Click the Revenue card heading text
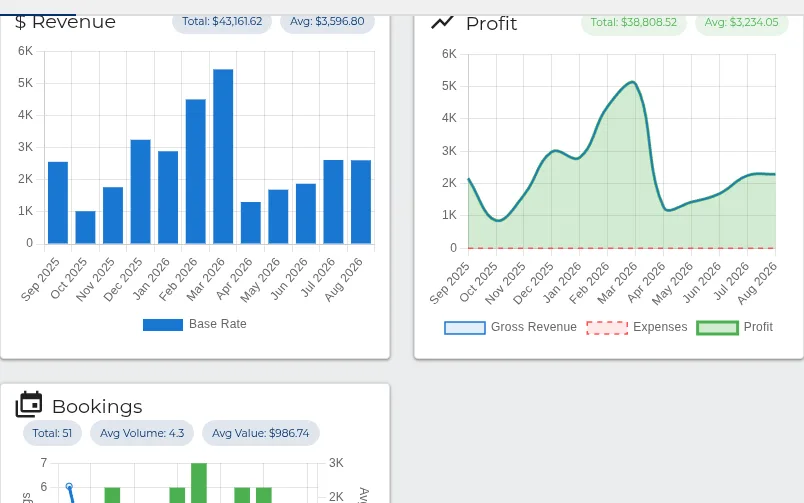The height and width of the screenshot is (503, 804). coord(73,23)
